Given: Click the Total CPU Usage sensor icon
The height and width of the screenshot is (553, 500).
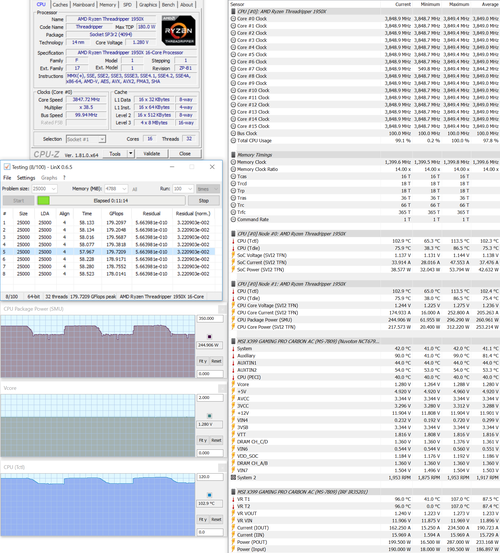Looking at the screenshot, I should tap(233, 140).
